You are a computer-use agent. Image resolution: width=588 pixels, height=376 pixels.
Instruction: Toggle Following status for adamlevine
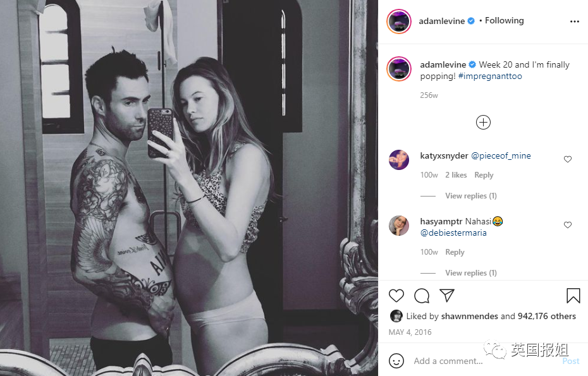505,21
